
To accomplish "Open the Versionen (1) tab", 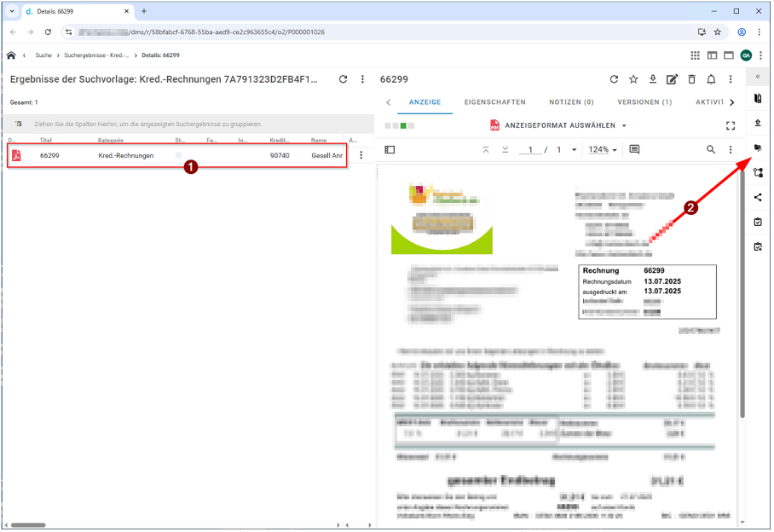I will click(x=644, y=102).
